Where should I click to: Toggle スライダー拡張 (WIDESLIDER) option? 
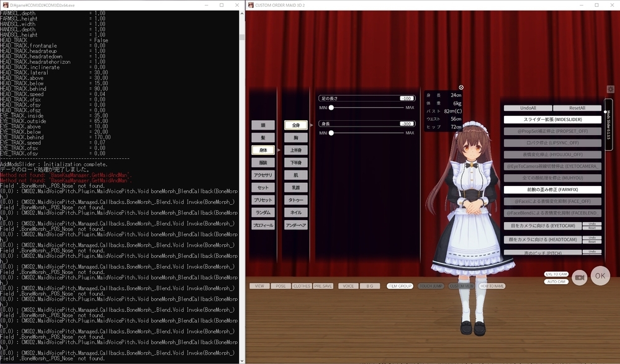(552, 119)
